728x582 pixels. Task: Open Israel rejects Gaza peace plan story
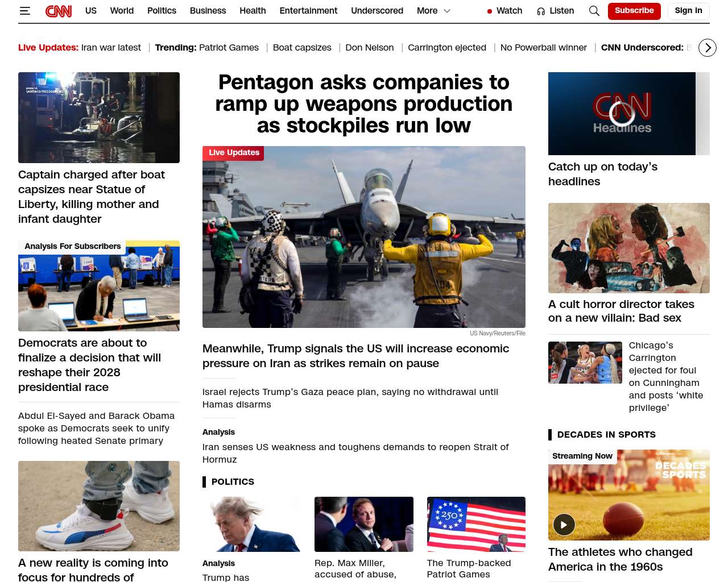[x=350, y=398]
